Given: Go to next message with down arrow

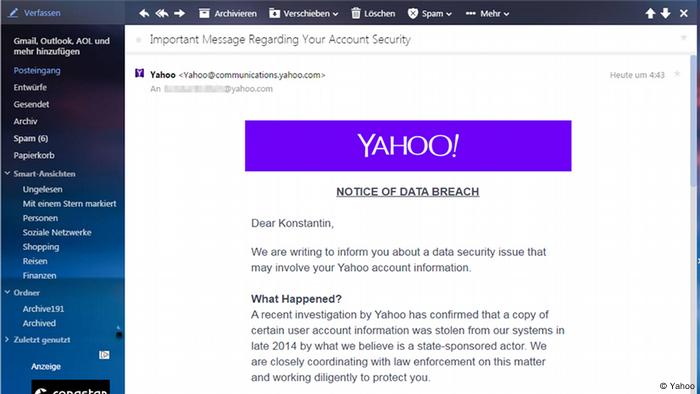Looking at the screenshot, I should coord(666,13).
